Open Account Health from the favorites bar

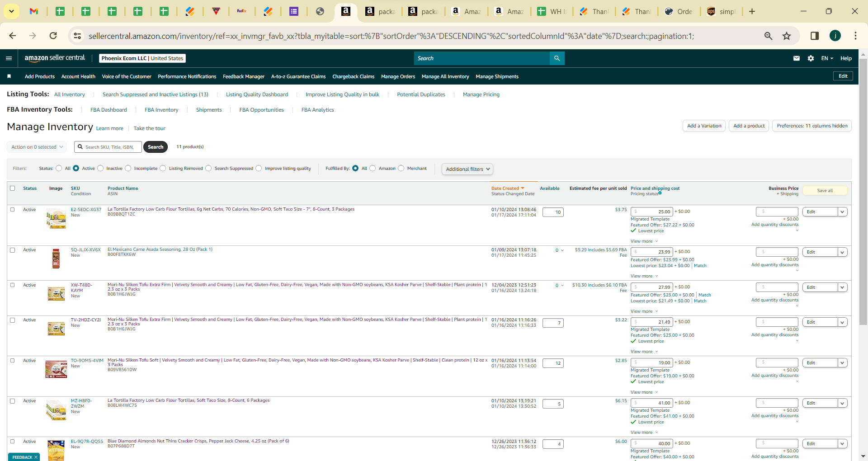tap(78, 76)
